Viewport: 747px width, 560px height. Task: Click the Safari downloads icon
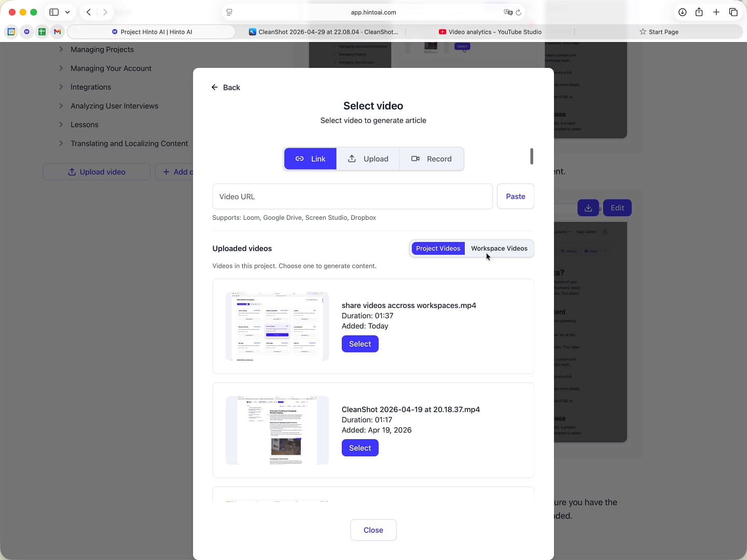(683, 12)
